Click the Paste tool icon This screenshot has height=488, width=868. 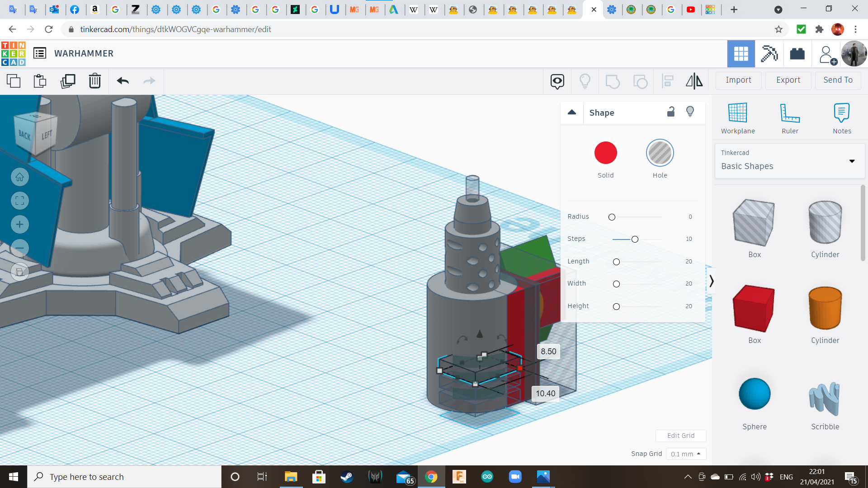(40, 81)
